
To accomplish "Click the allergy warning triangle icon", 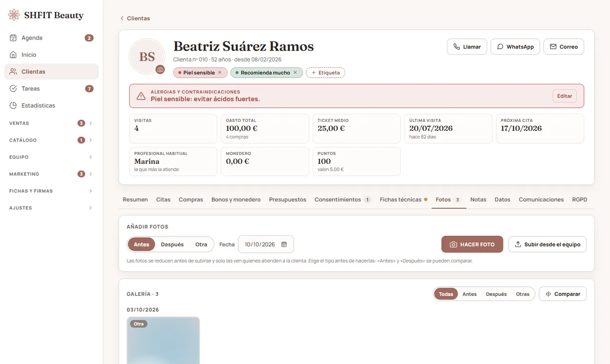I will click(x=141, y=96).
